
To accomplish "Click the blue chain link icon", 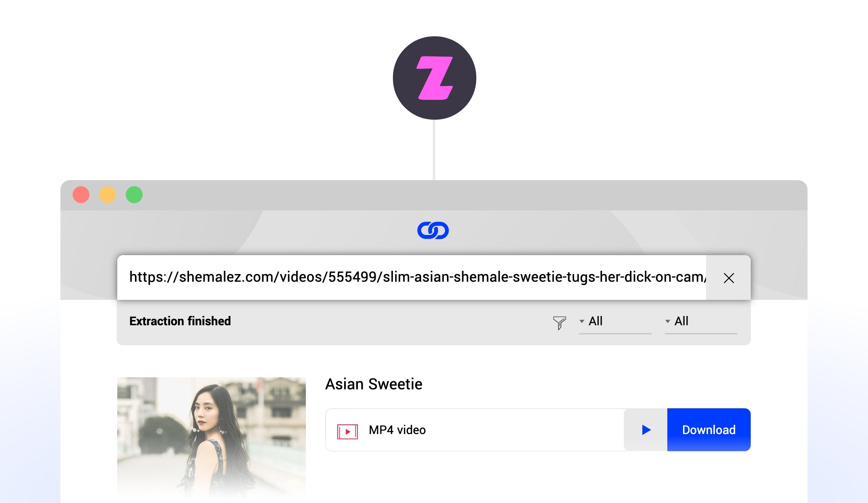I will (434, 231).
